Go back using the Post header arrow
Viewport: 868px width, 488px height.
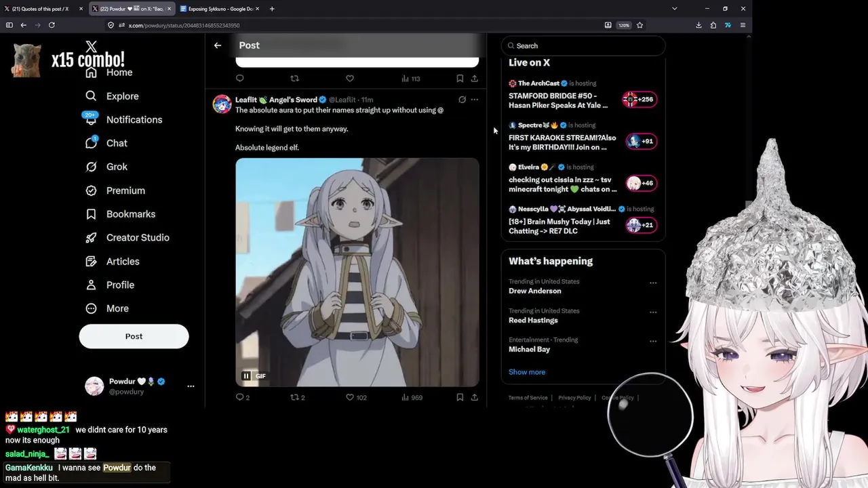click(218, 45)
